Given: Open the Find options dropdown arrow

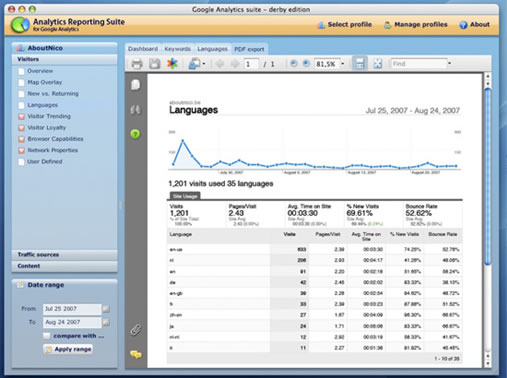Looking at the screenshot, I should click(x=449, y=63).
